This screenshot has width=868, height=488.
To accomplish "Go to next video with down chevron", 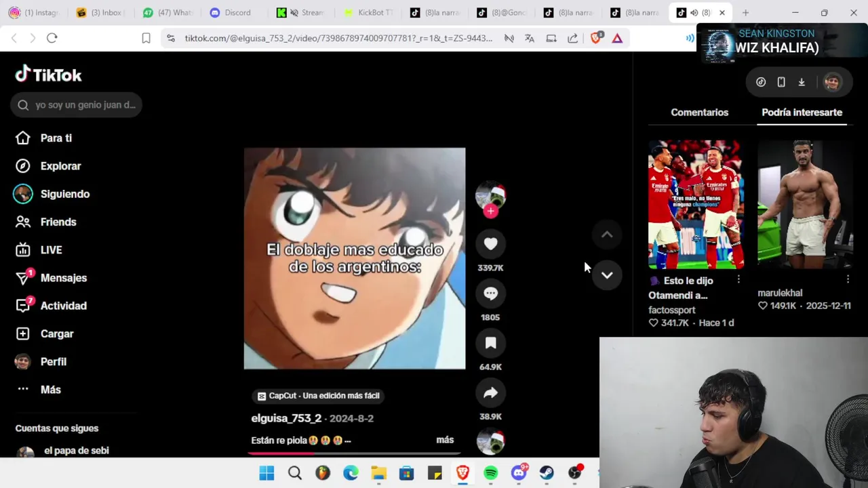I will [x=607, y=275].
